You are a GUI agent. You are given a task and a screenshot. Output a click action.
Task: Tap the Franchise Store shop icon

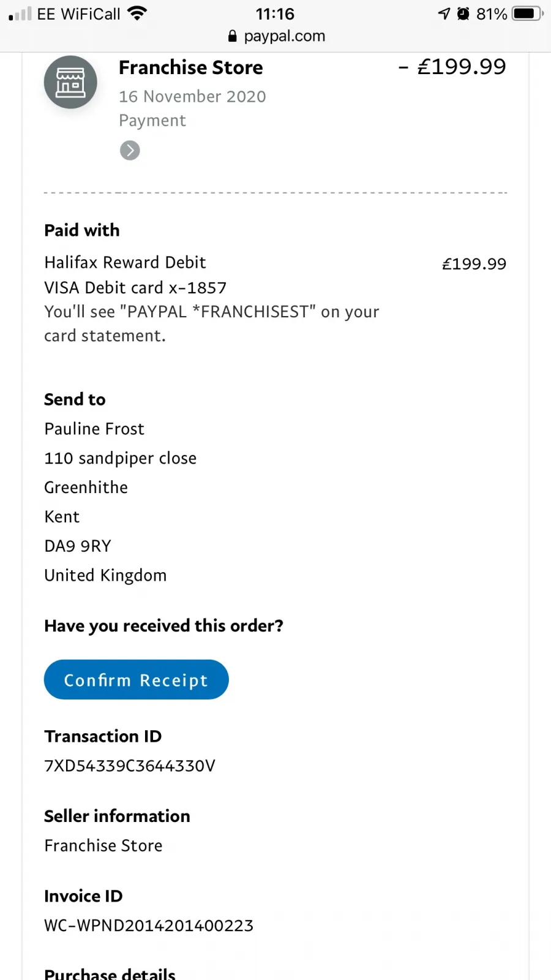click(70, 82)
